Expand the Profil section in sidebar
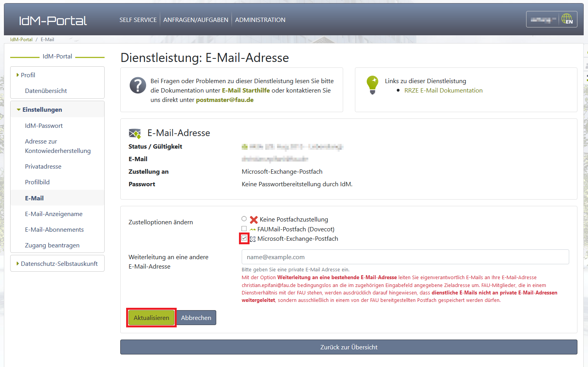Screen dimensions: 588x367 click(x=27, y=75)
